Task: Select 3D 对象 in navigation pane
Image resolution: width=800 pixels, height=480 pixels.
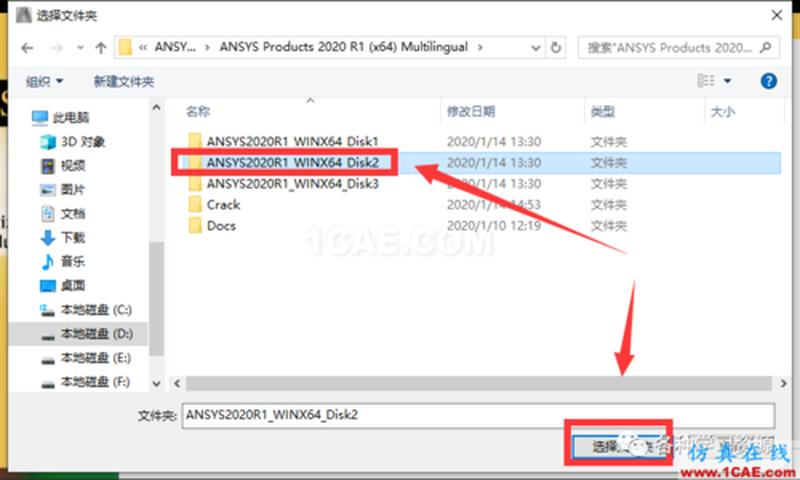Action: coord(73,141)
